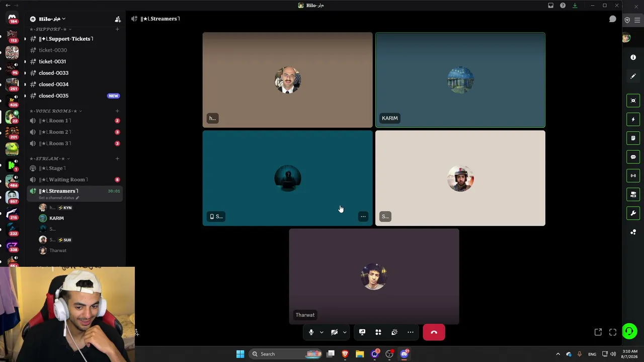Open server with 486 badge
Image resolution: width=644 pixels, height=362 pixels.
tap(12, 181)
